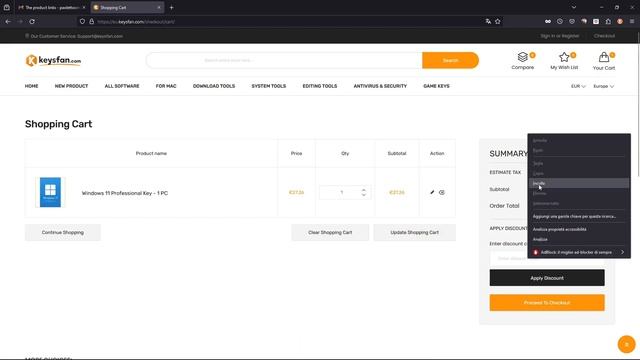640x360 pixels.
Task: Choose Analizza proprietà accessibilità menu entry
Action: click(579, 229)
